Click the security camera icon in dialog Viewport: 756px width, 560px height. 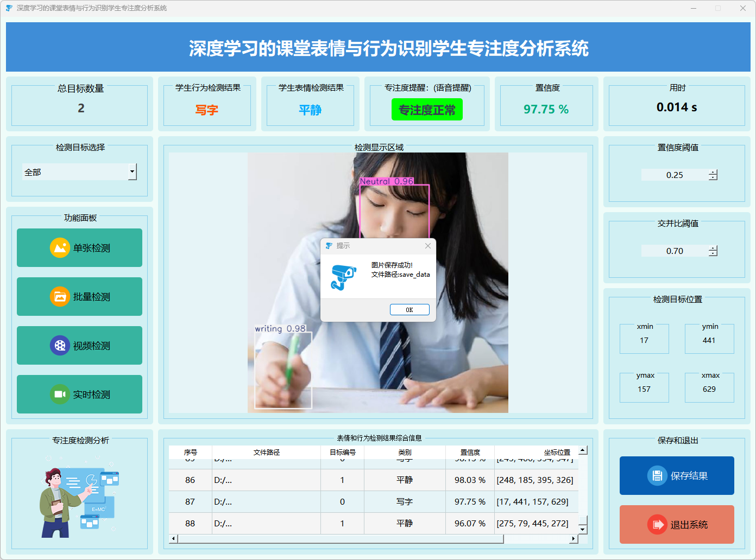point(343,277)
